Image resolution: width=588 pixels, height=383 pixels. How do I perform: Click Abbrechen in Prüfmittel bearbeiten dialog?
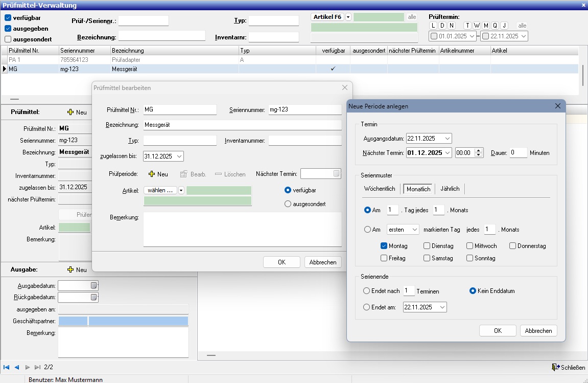[x=323, y=262]
